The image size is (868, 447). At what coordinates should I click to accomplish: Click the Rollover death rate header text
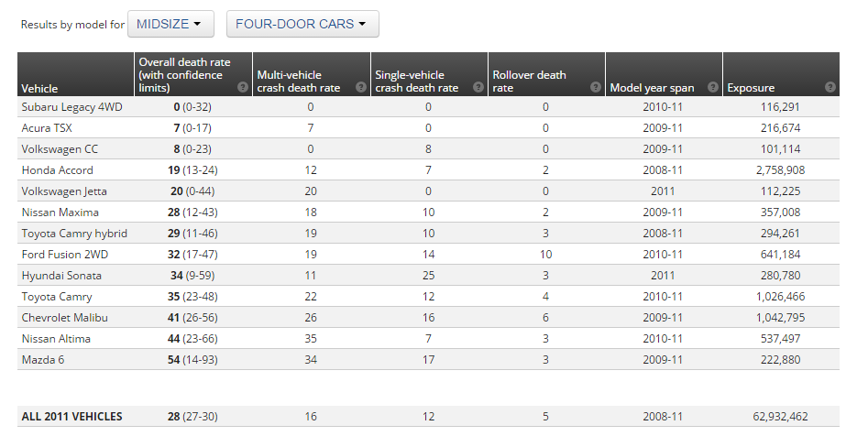coord(529,82)
